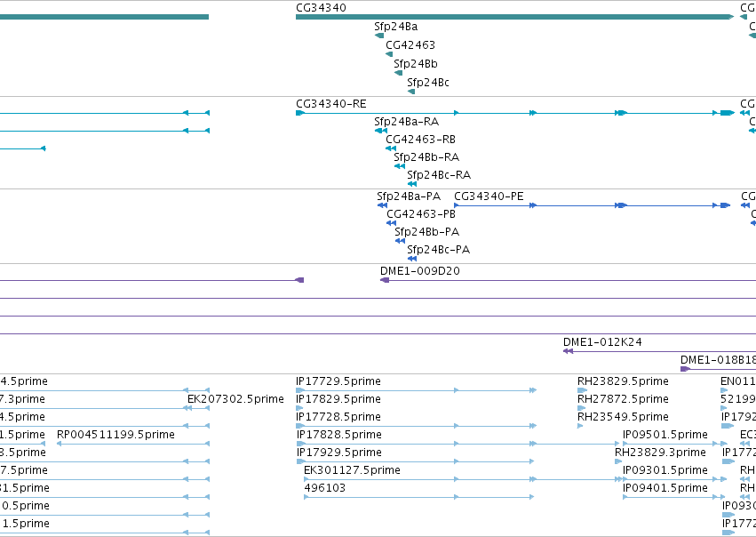Open transcript Sfp24Bb-RA
The height and width of the screenshot is (537, 756).
tap(426, 157)
